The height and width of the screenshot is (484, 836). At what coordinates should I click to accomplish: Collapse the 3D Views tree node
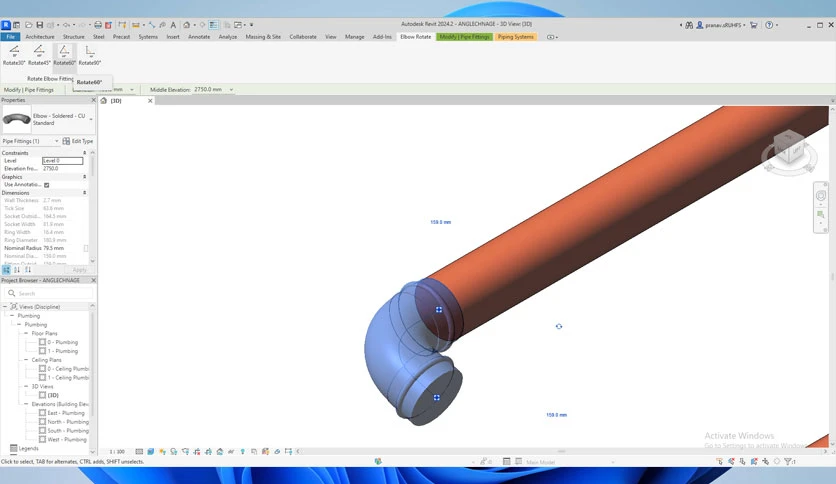[x=26, y=386]
